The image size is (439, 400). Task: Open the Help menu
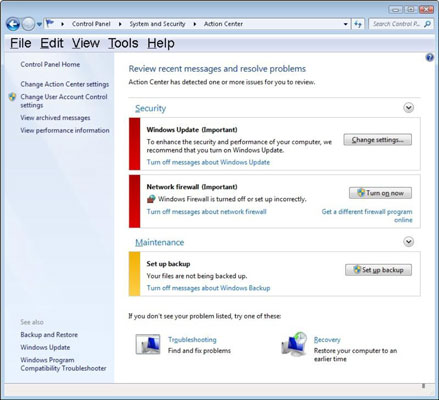pos(161,43)
